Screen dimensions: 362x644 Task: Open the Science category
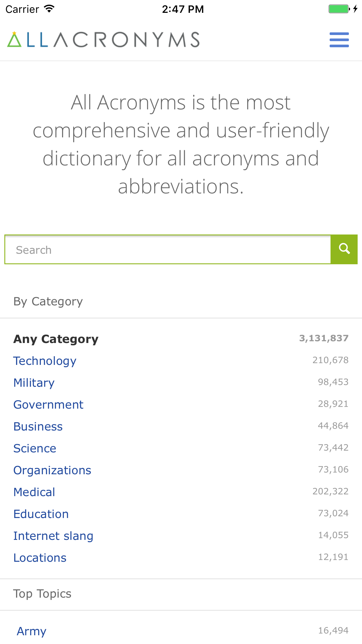click(x=35, y=448)
